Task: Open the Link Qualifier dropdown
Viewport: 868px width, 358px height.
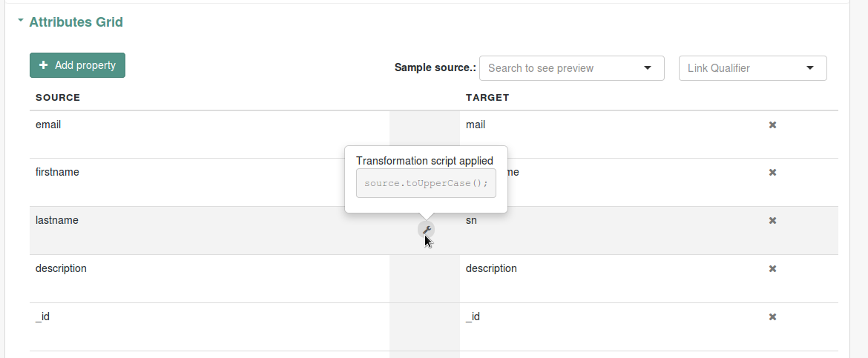Action: [752, 68]
